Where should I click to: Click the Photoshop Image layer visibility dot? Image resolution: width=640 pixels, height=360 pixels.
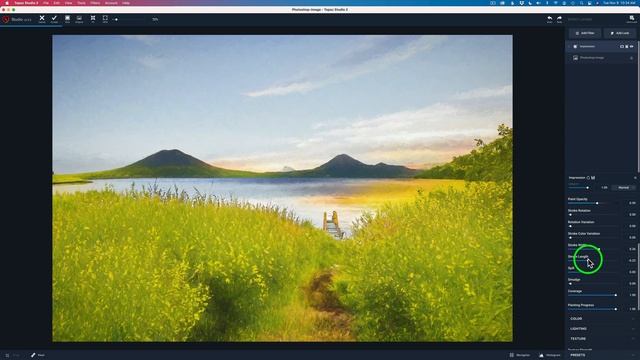631,58
